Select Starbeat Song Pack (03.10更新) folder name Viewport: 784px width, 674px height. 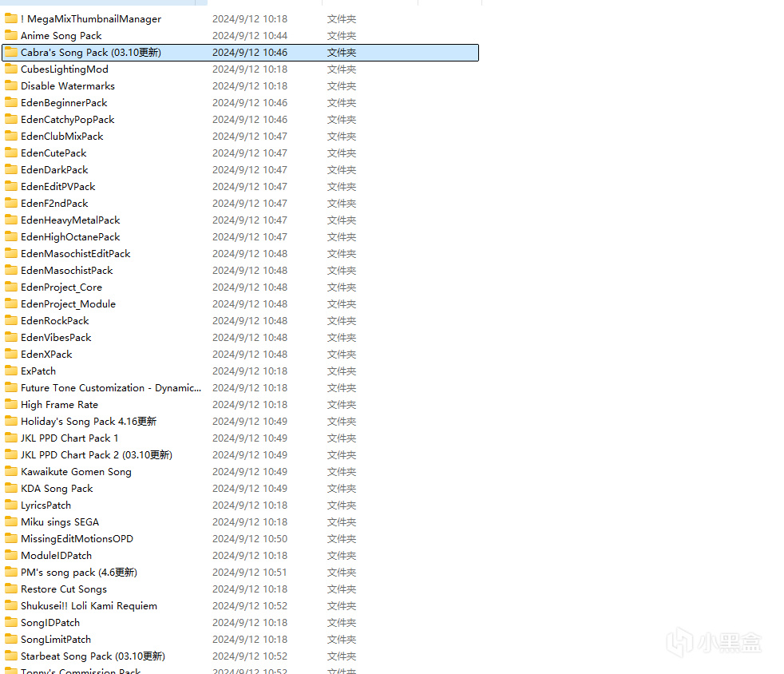tap(93, 656)
